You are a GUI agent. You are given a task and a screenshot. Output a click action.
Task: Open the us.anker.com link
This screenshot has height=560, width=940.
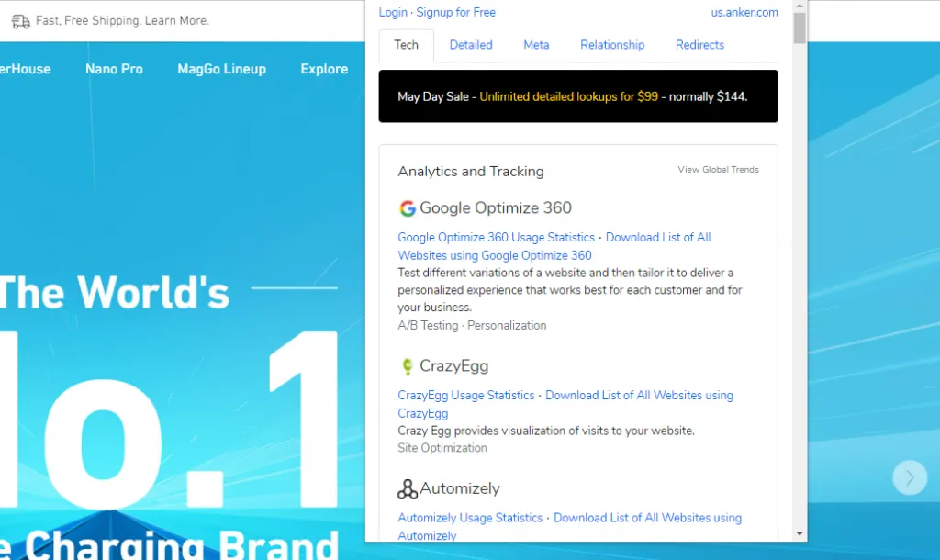744,13
